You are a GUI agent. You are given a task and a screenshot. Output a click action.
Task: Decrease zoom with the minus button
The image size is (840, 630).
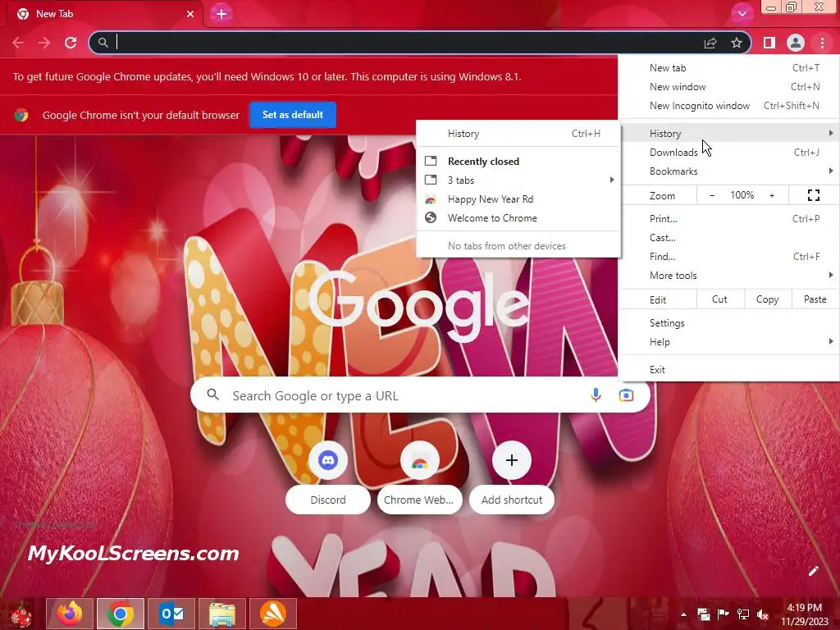(x=712, y=195)
